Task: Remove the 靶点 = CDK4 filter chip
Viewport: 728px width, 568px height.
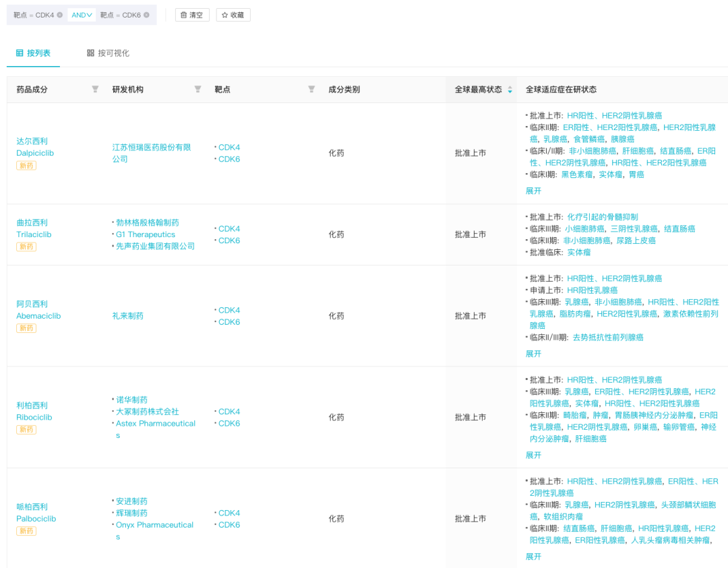Action: point(60,15)
